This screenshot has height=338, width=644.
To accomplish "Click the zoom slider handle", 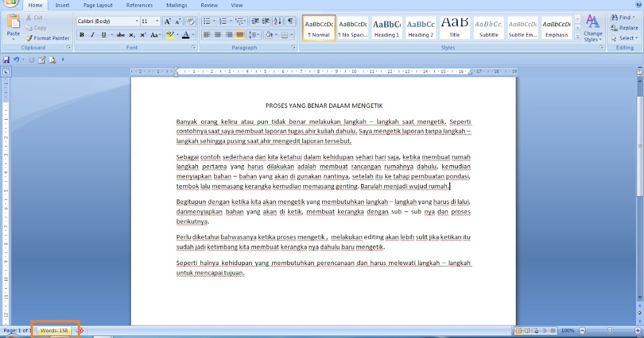I will (610, 330).
